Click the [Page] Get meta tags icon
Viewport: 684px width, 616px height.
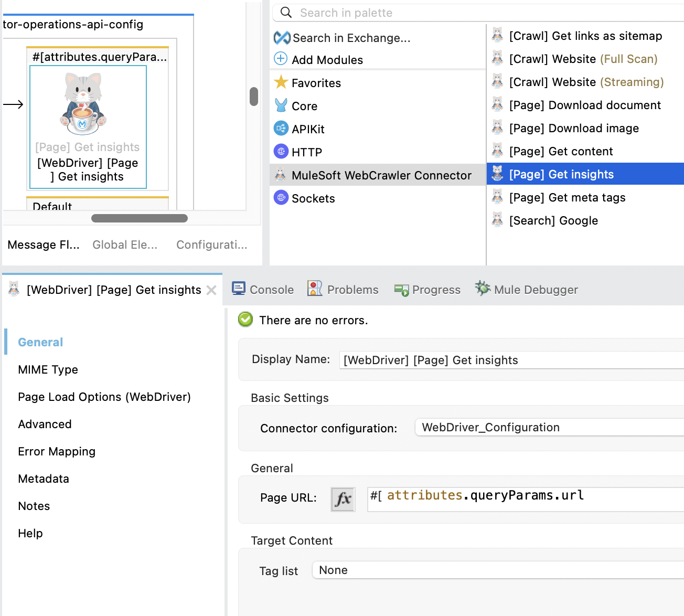click(497, 197)
